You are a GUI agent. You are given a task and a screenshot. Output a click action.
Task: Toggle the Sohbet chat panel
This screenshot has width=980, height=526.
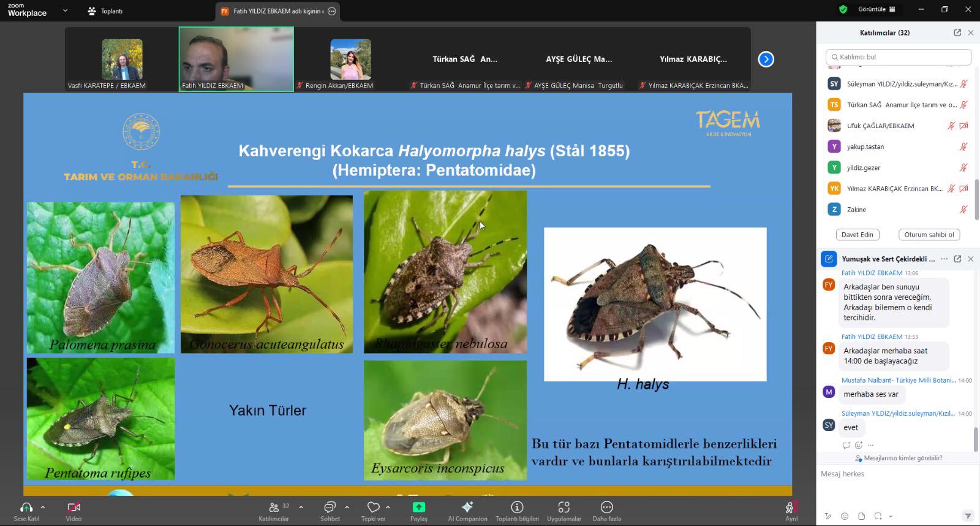point(330,508)
